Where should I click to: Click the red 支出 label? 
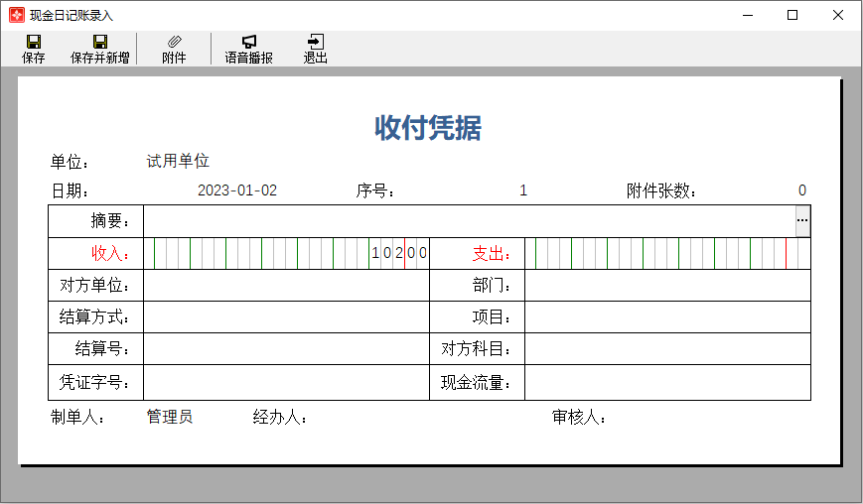491,253
